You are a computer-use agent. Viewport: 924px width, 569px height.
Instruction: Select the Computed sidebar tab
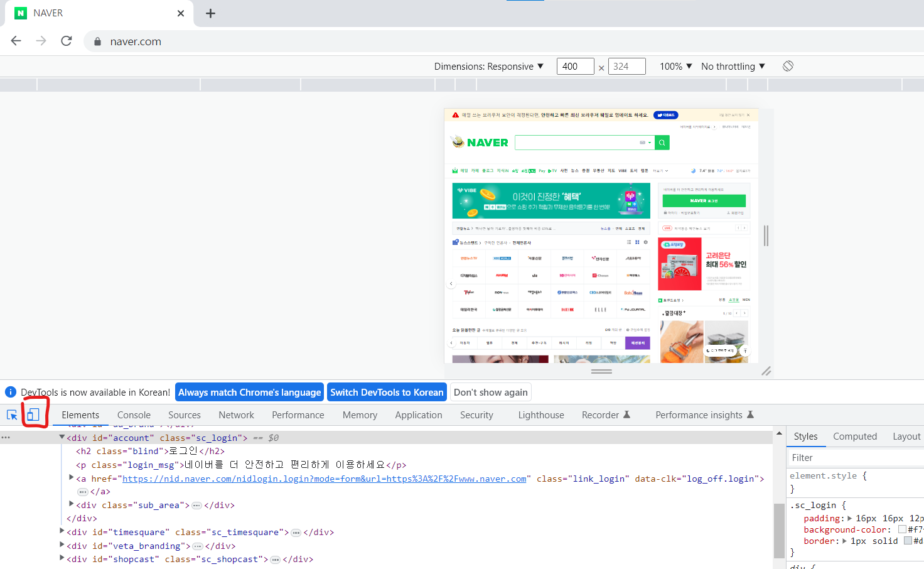coord(855,436)
